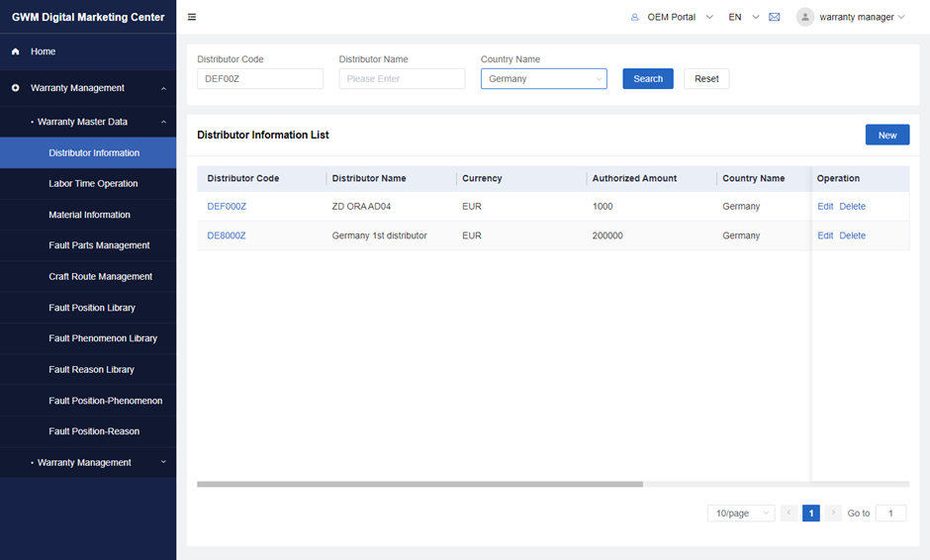Image resolution: width=930 pixels, height=560 pixels.
Task: Click the Go to page input
Action: coord(890,513)
